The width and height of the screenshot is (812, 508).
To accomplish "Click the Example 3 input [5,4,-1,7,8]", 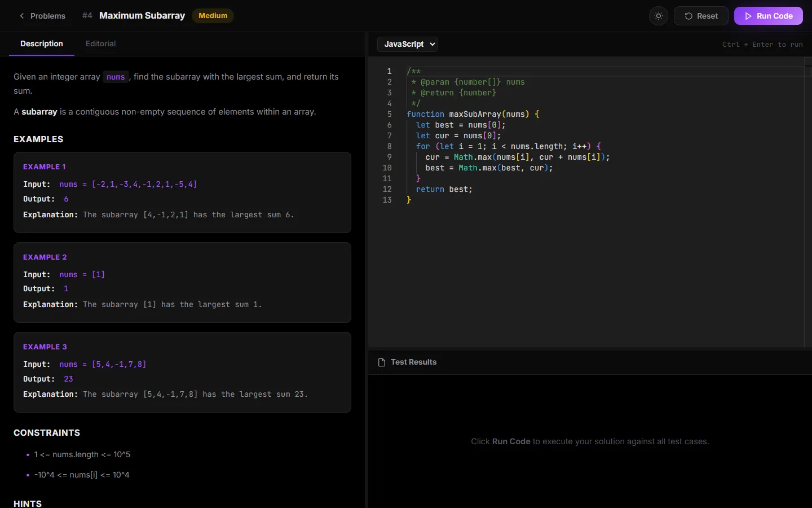I will (x=119, y=365).
